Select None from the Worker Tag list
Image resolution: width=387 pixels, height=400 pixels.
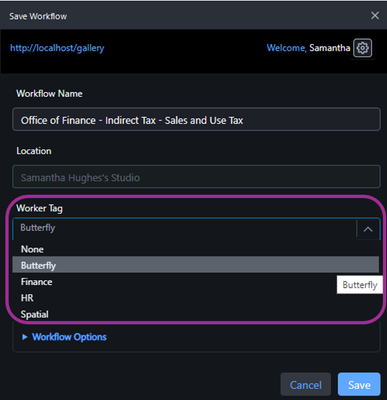point(196,249)
